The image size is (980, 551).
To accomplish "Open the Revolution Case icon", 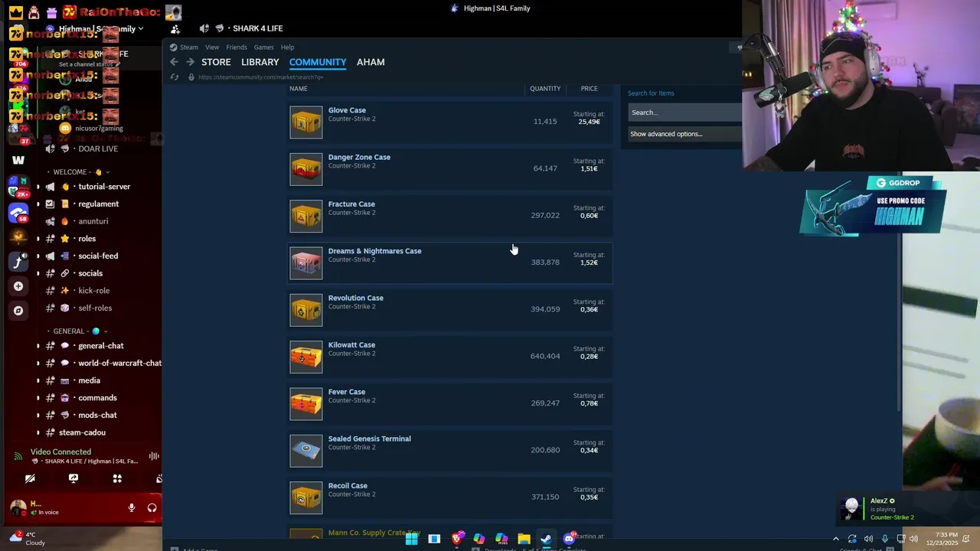I will click(306, 310).
